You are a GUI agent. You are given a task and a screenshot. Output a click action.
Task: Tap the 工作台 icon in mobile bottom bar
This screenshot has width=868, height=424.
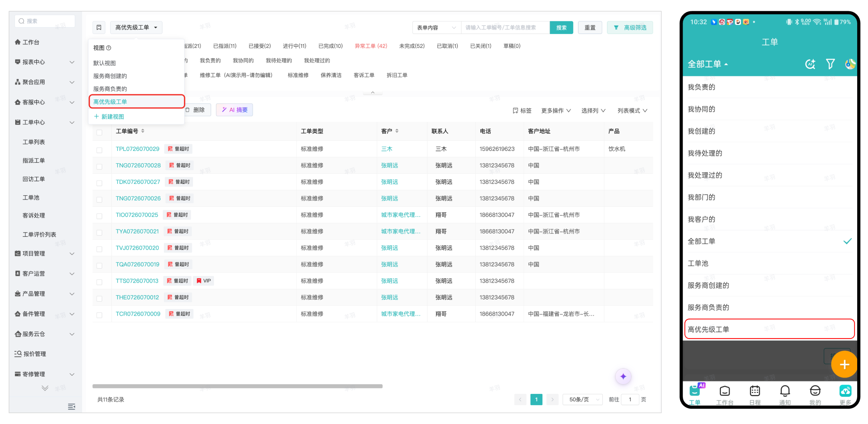click(x=725, y=391)
